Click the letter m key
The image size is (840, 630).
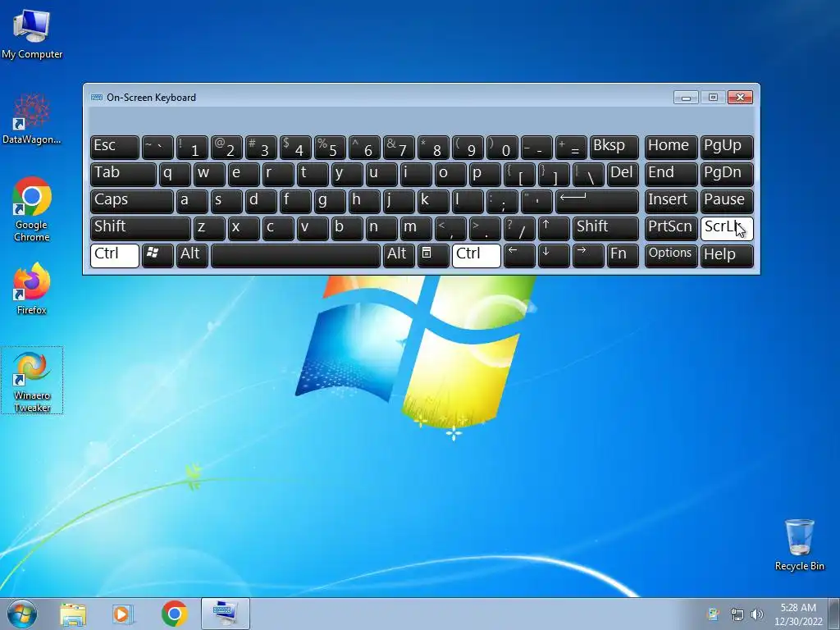(416, 228)
